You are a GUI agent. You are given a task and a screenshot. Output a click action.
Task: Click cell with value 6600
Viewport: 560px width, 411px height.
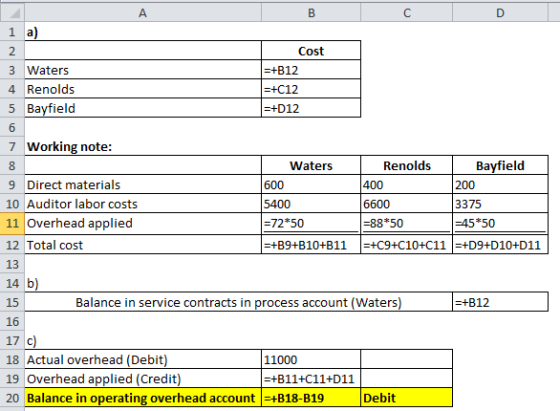tap(407, 204)
